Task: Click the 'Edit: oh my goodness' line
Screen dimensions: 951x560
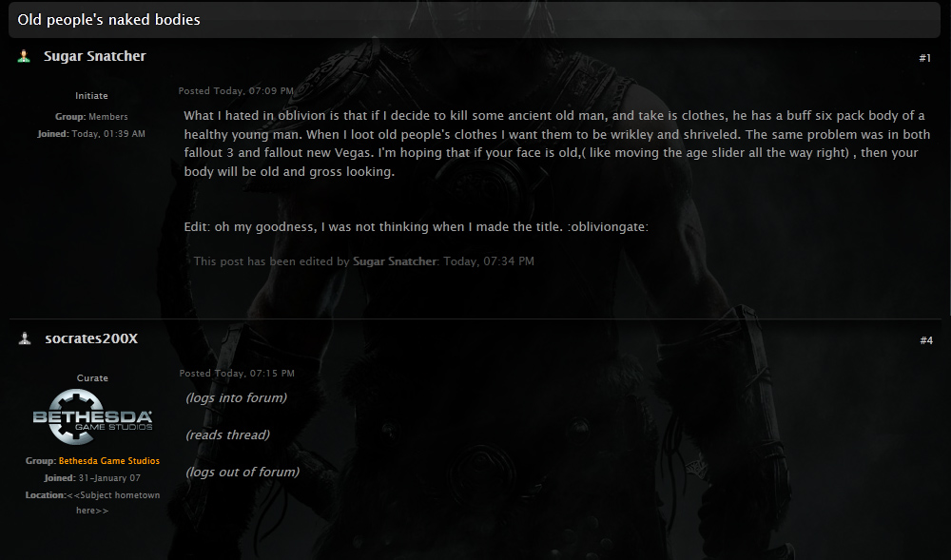Action: (x=417, y=227)
